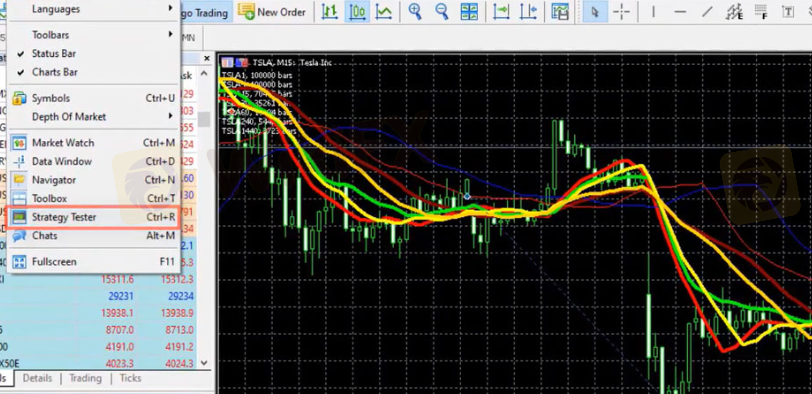The height and width of the screenshot is (394, 812).
Task: Close the Market Watch panel
Action: (x=207, y=58)
